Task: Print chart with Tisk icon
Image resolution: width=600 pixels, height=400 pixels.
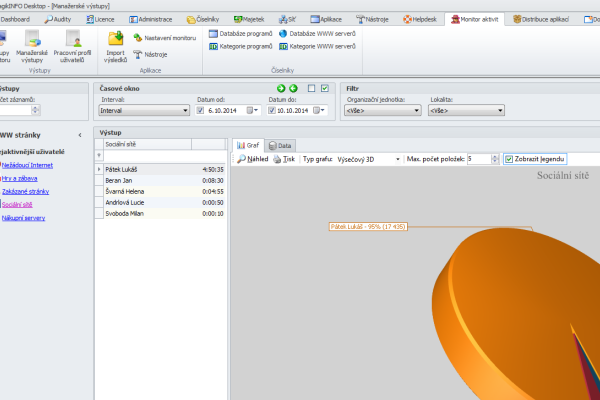Action: pos(284,159)
